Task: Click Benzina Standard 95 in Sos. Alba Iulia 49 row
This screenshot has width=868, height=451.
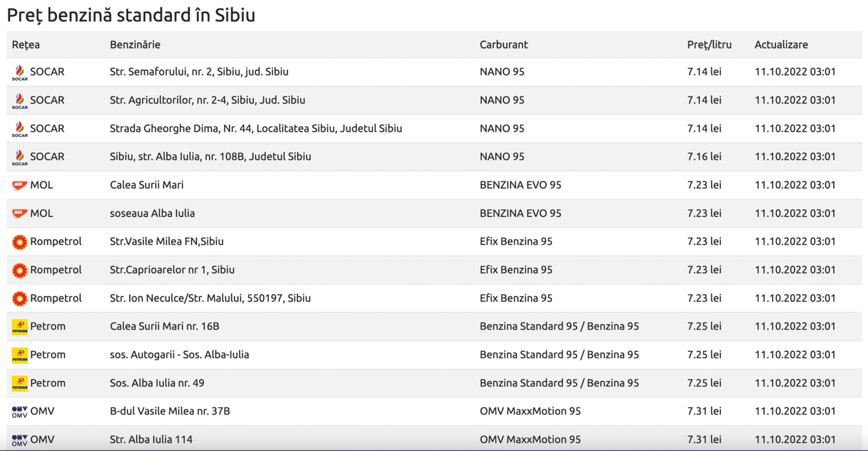Action: coord(559,383)
